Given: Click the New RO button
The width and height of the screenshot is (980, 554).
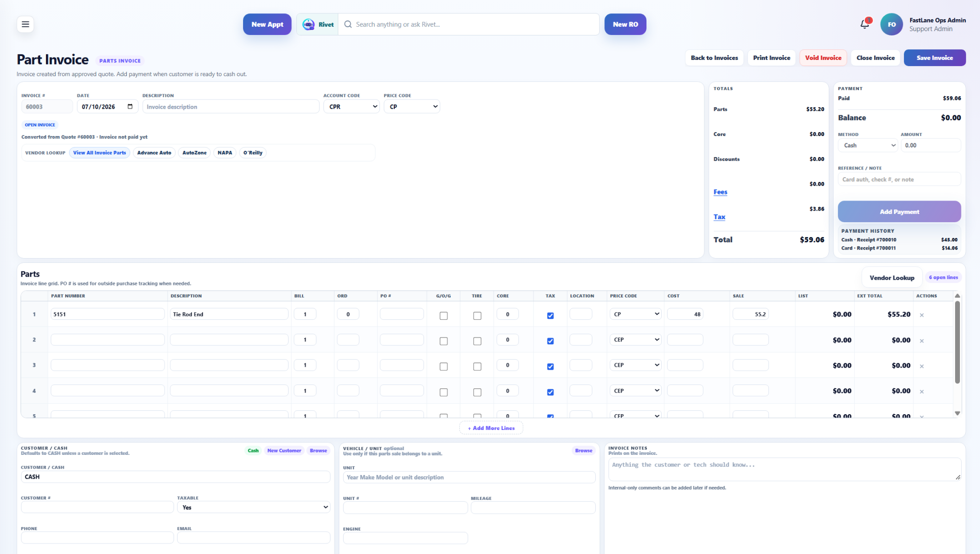Looking at the screenshot, I should [x=625, y=24].
